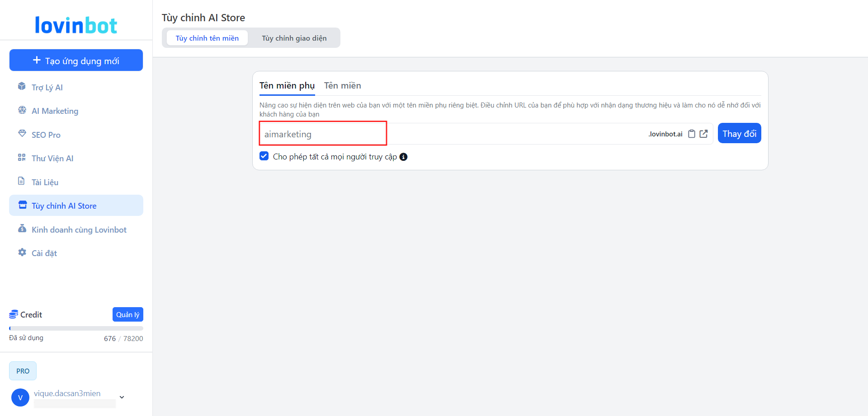Click the credit usage progress bar
The image size is (868, 416).
point(76,328)
